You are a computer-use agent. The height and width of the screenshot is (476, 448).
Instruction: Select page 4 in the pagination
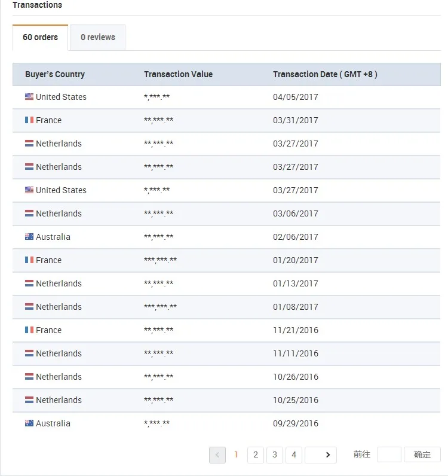point(294,455)
